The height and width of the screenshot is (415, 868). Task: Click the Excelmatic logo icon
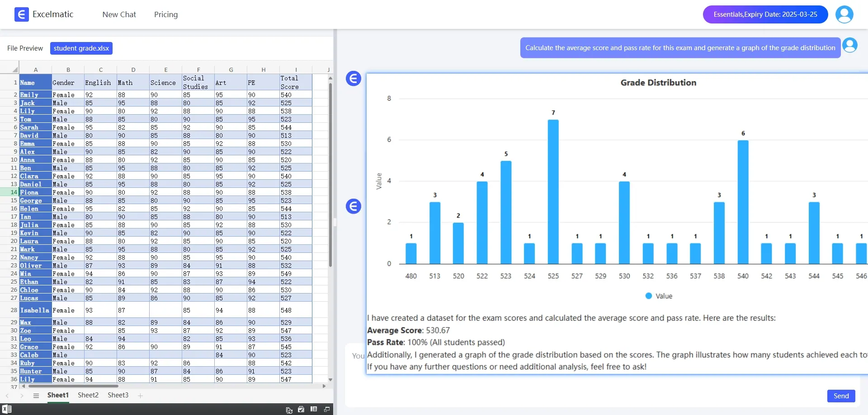coord(21,14)
